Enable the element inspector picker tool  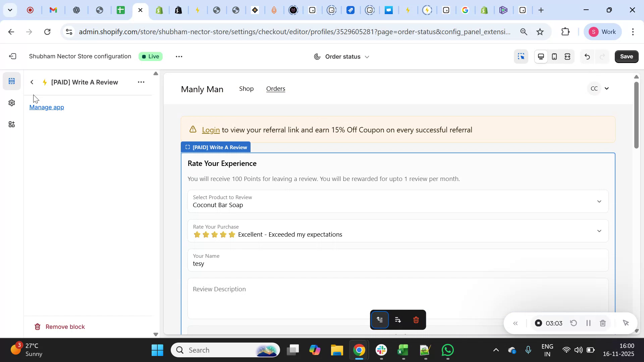pyautogui.click(x=521, y=56)
